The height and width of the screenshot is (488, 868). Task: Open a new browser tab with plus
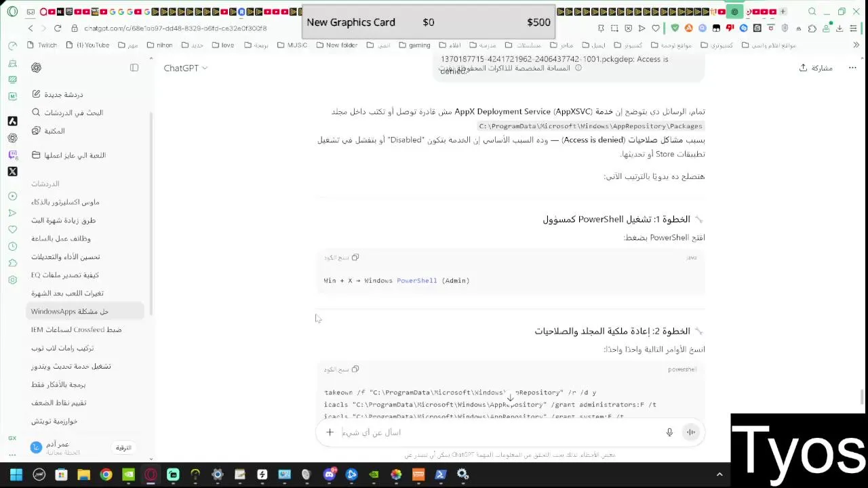click(783, 12)
